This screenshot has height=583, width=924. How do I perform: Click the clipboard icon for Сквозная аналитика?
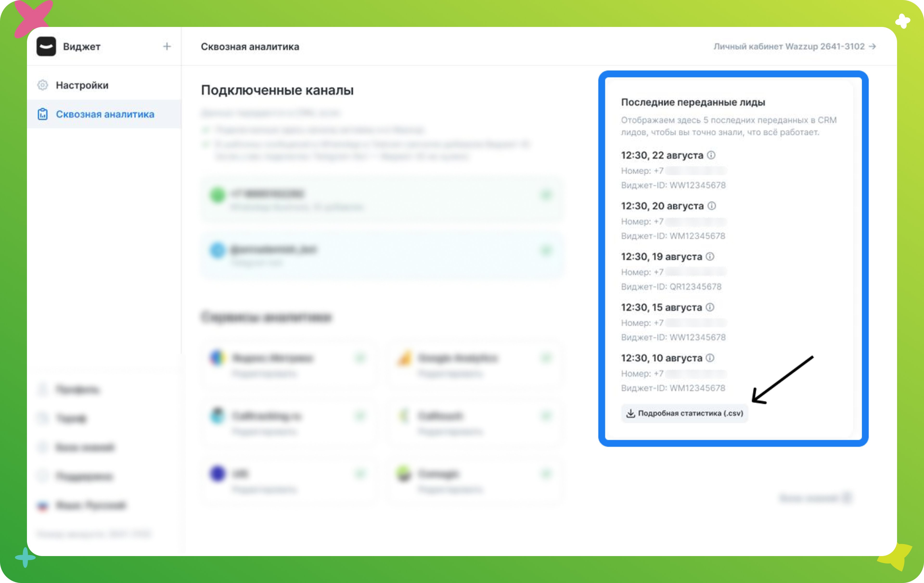(43, 114)
